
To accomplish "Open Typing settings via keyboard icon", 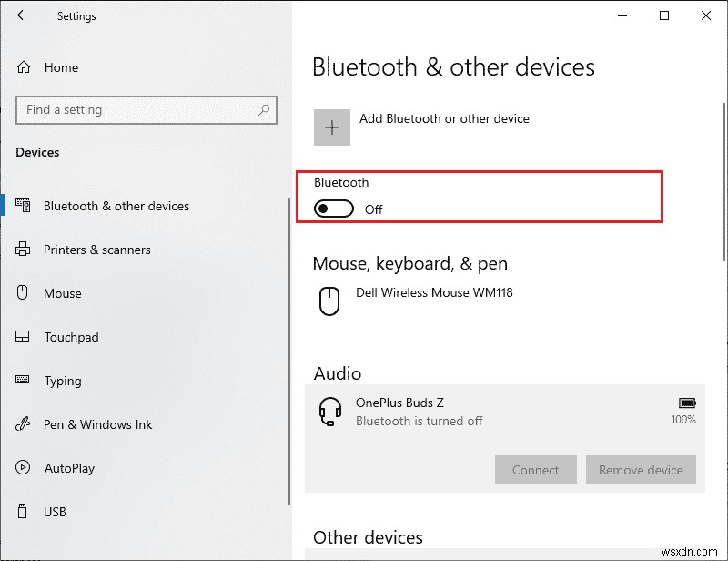I will click(x=23, y=381).
